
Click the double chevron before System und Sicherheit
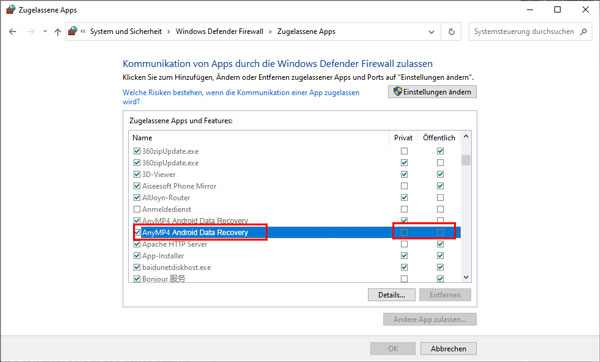click(x=83, y=31)
